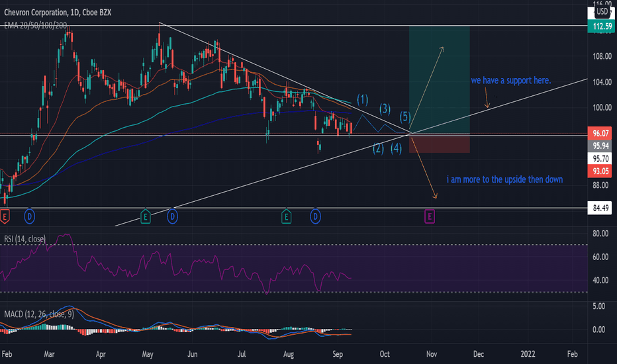Select 'i am more to the upside then down' text

pyautogui.click(x=504, y=179)
